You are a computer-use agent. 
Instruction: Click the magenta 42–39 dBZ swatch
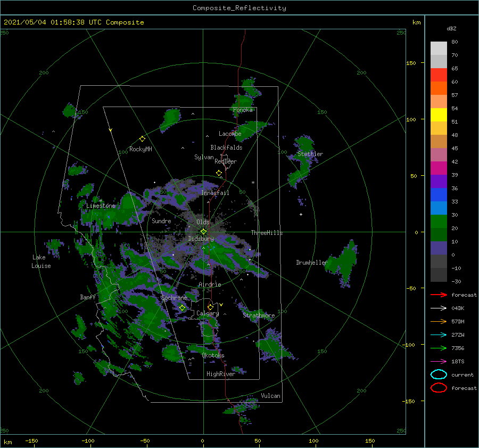pyautogui.click(x=439, y=168)
